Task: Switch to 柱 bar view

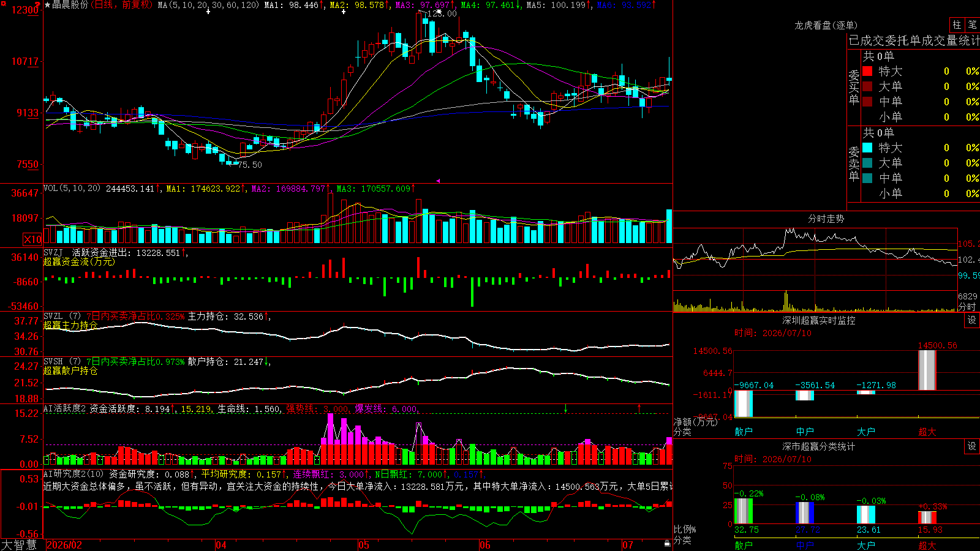Action: (957, 25)
